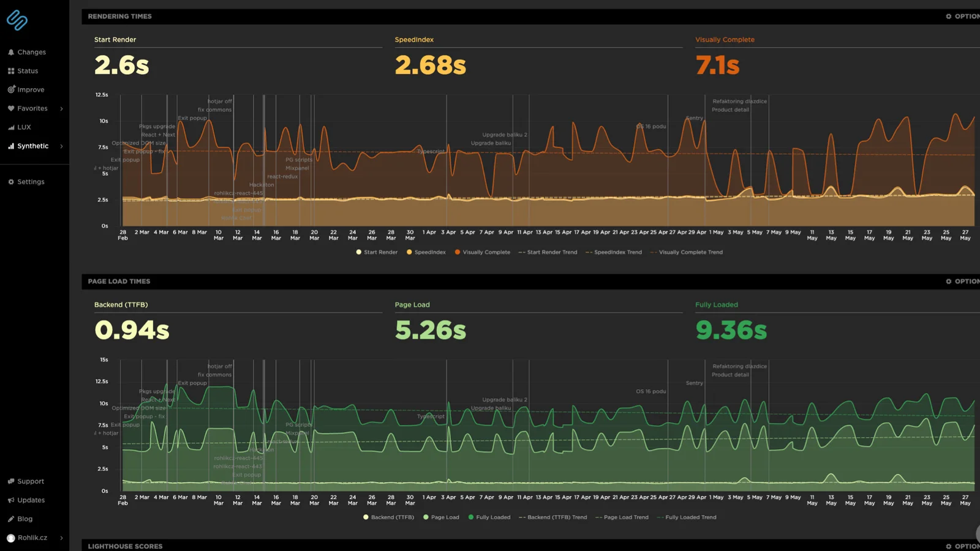Click the Status grid icon
The image size is (980, 551).
click(x=10, y=70)
